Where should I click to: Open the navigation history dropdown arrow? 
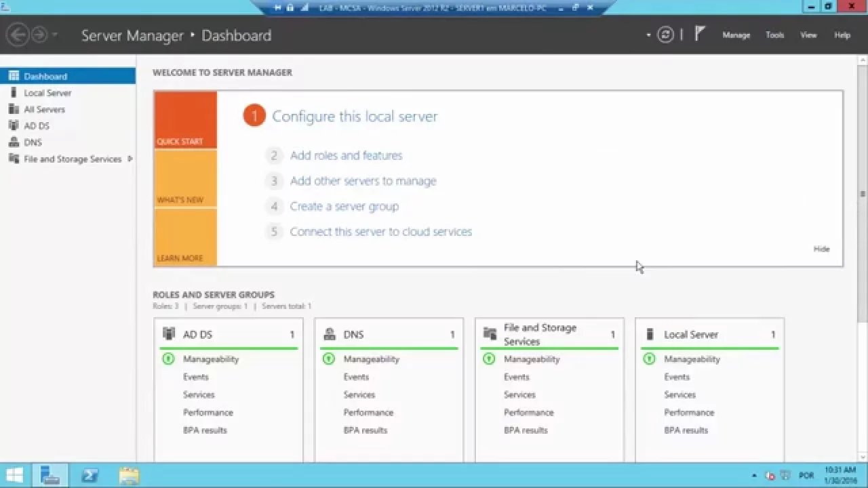tap(55, 35)
